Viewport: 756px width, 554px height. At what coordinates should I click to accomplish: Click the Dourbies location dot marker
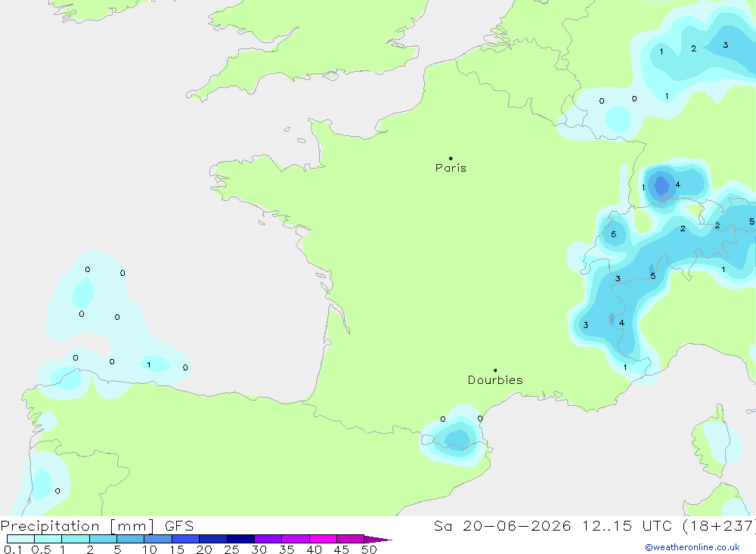[495, 370]
